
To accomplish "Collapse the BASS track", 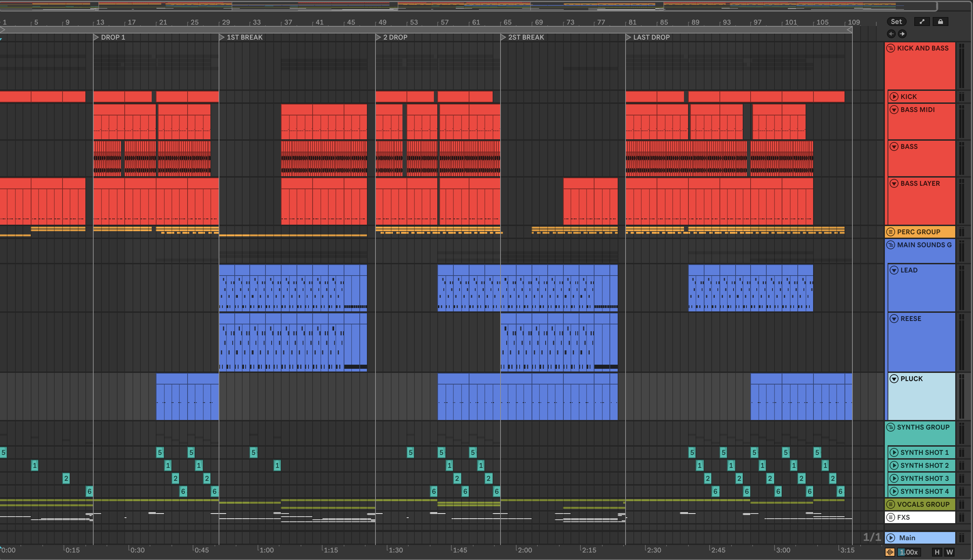I will [x=894, y=146].
